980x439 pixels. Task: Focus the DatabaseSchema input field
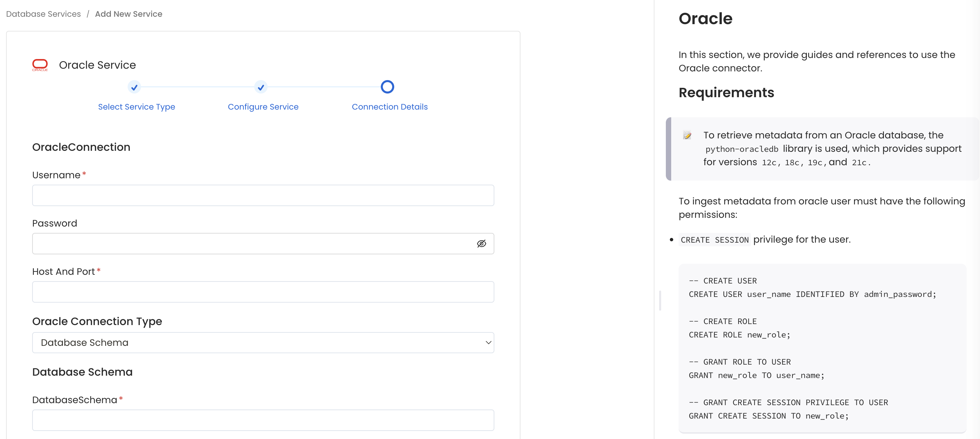(x=263, y=420)
